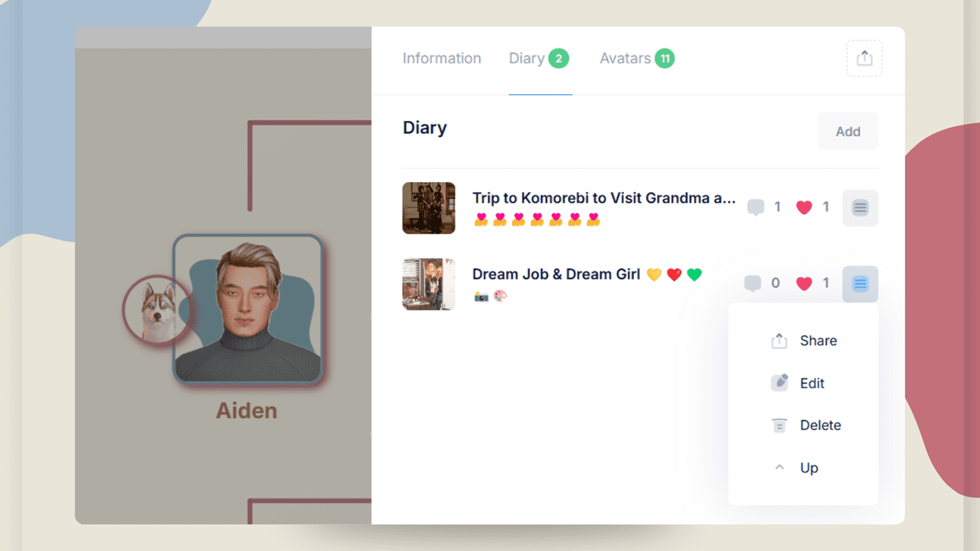Open menu for Trip to Komorebi entry
980x551 pixels.
click(860, 207)
